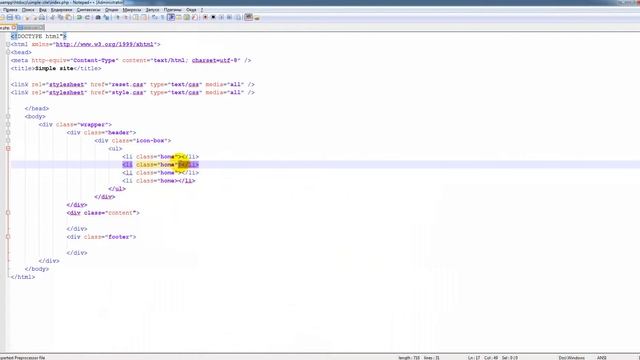Undo the last edit via toolbar
The image size is (640, 360).
[79, 18]
